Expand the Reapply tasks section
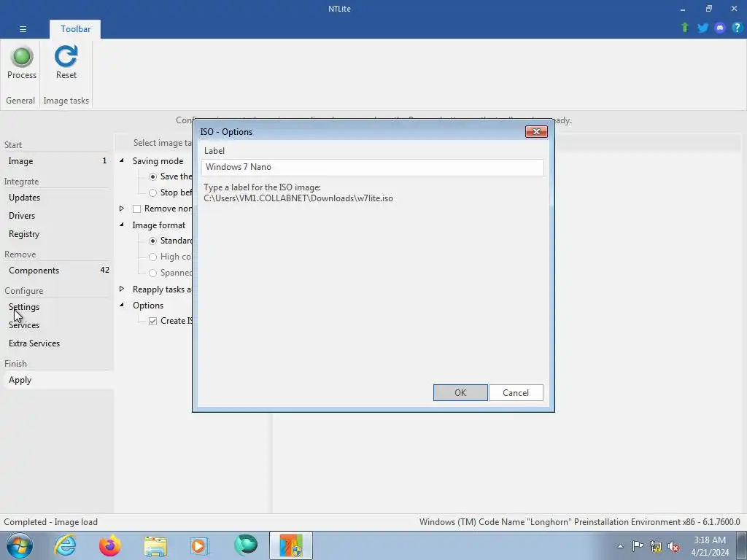Screen dimensions: 747x560 [x=122, y=289]
